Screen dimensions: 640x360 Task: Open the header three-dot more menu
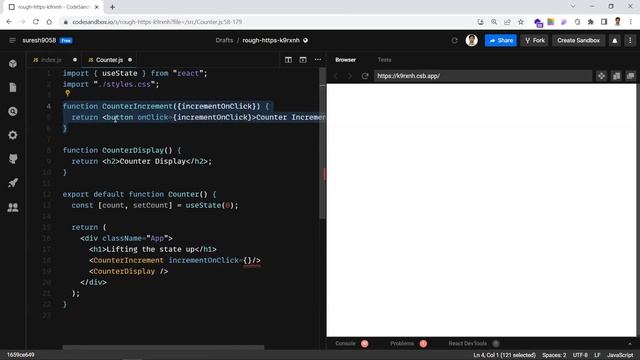coord(630,40)
